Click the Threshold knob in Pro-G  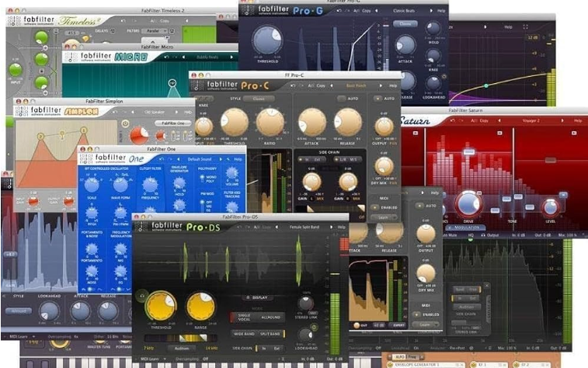pos(267,40)
